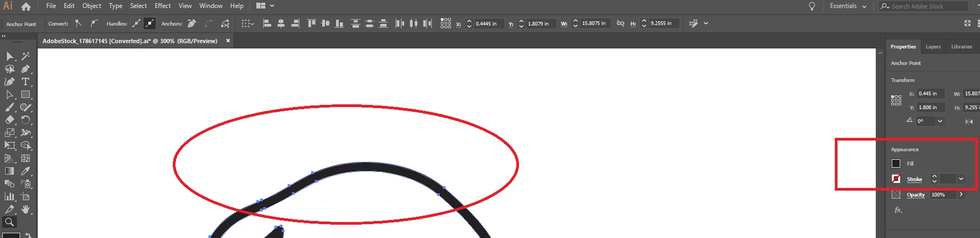Select the Rectangle tool
This screenshot has height=238, width=980.
pyautogui.click(x=26, y=94)
